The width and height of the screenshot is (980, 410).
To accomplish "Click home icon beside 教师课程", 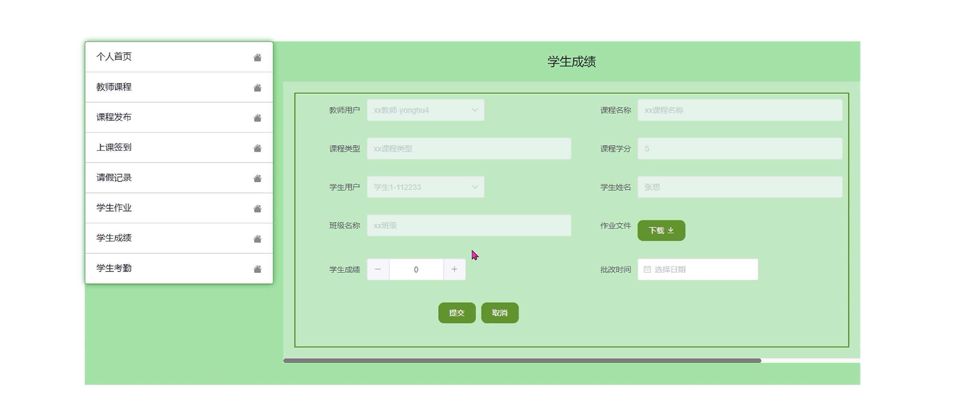I will pos(257,88).
